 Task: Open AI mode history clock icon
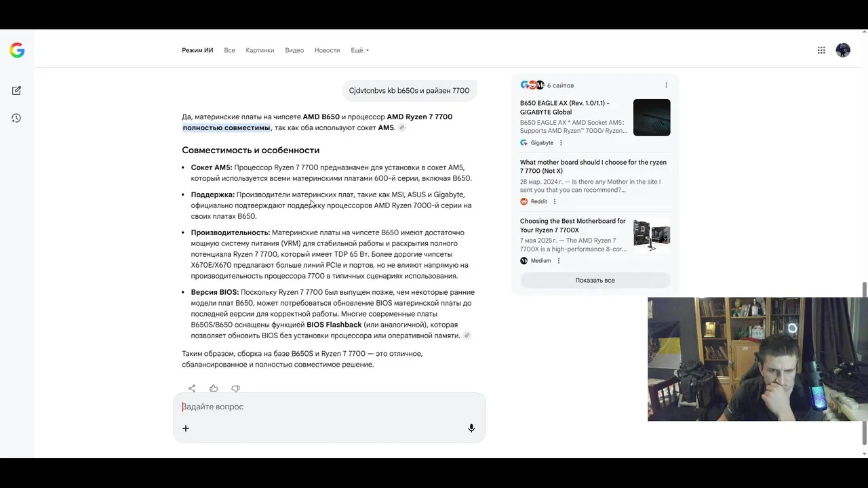(x=16, y=118)
